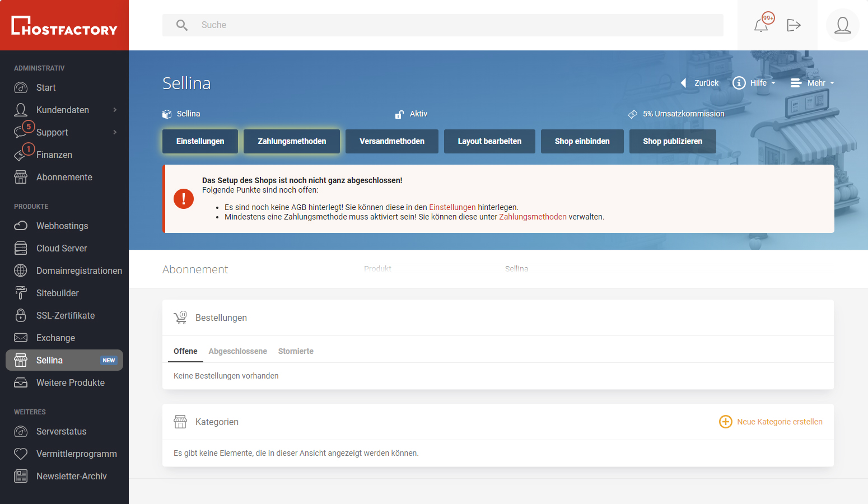Click the Hilfe info circle icon
The image size is (868, 504).
click(x=739, y=83)
